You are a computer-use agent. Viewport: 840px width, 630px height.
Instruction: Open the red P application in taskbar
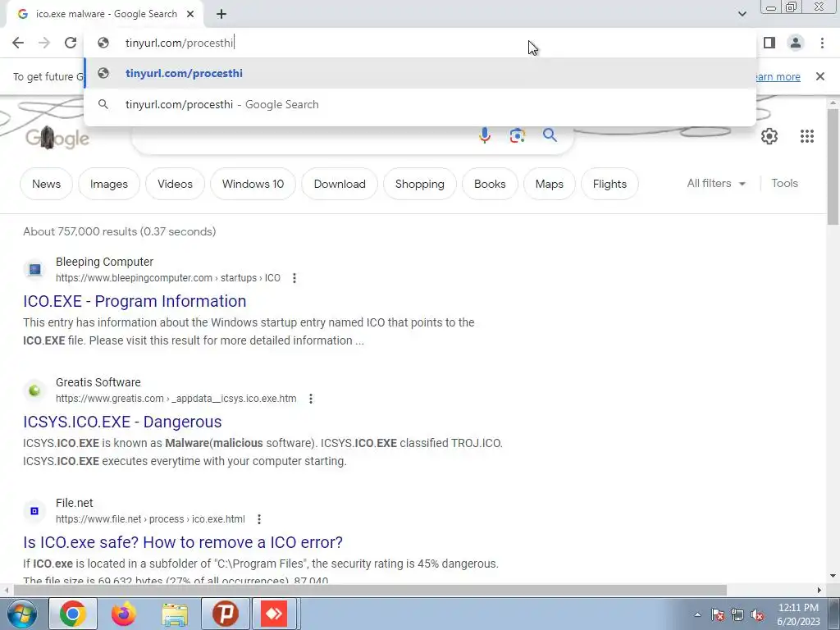[226, 614]
